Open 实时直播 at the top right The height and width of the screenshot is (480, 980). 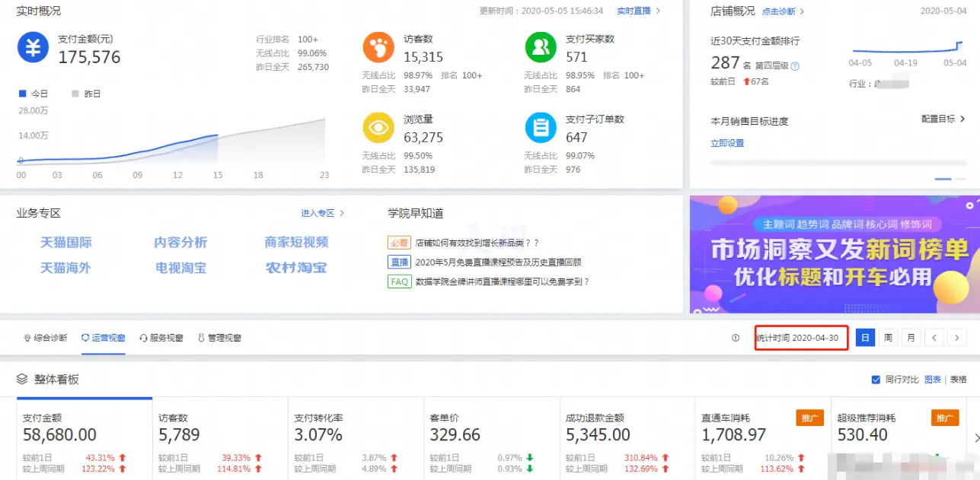[x=635, y=12]
